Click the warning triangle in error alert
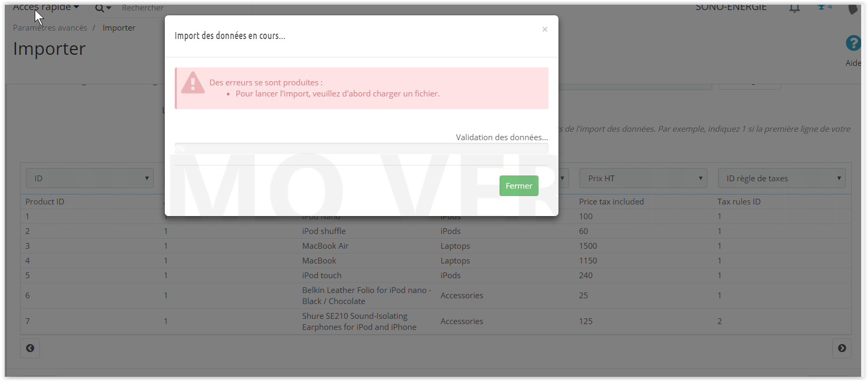Screen dimensions: 868x381 click(x=193, y=83)
